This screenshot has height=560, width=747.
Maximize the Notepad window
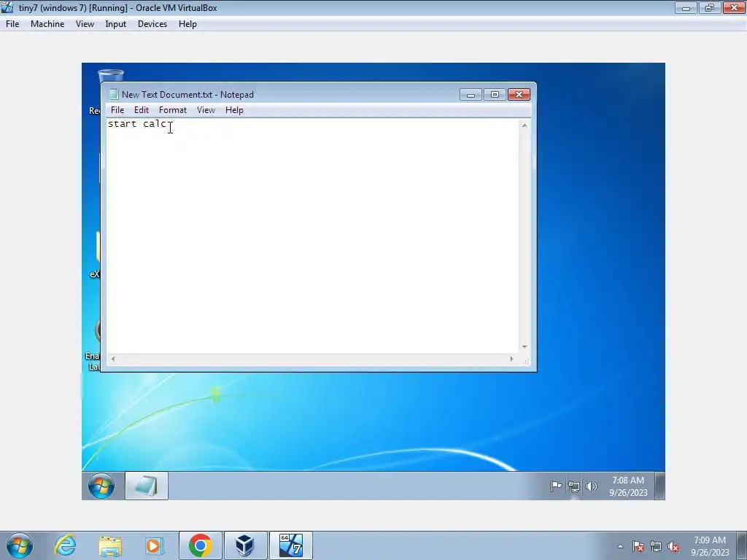click(495, 94)
